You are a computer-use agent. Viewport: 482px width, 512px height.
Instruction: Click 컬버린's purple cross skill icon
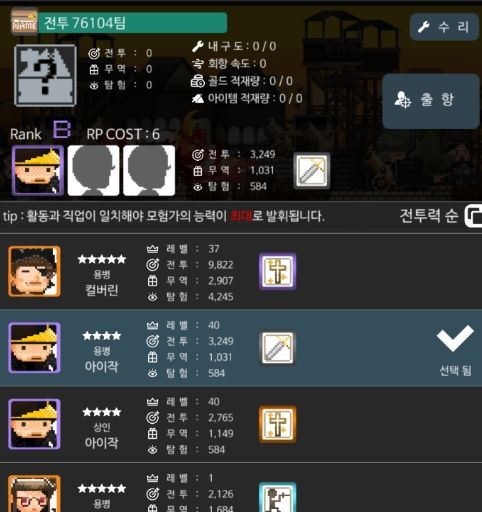tap(278, 271)
